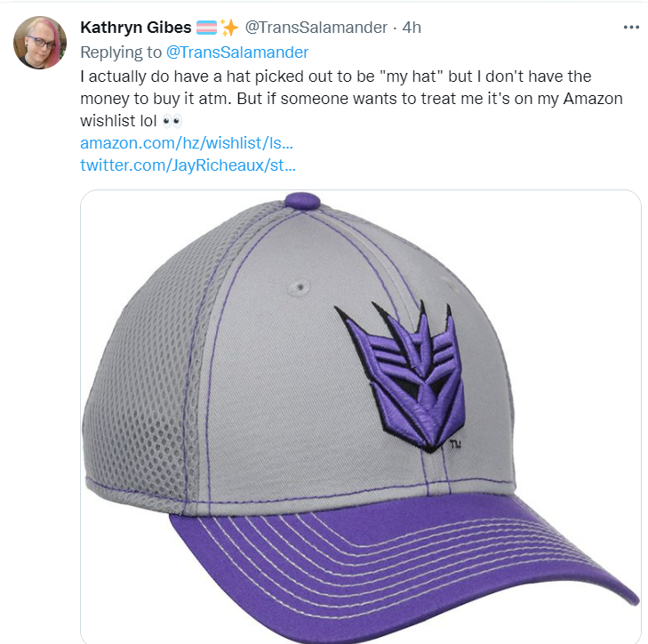Click Kathryn Gibes' profile avatar
This screenshot has height=644, width=648.
click(40, 42)
